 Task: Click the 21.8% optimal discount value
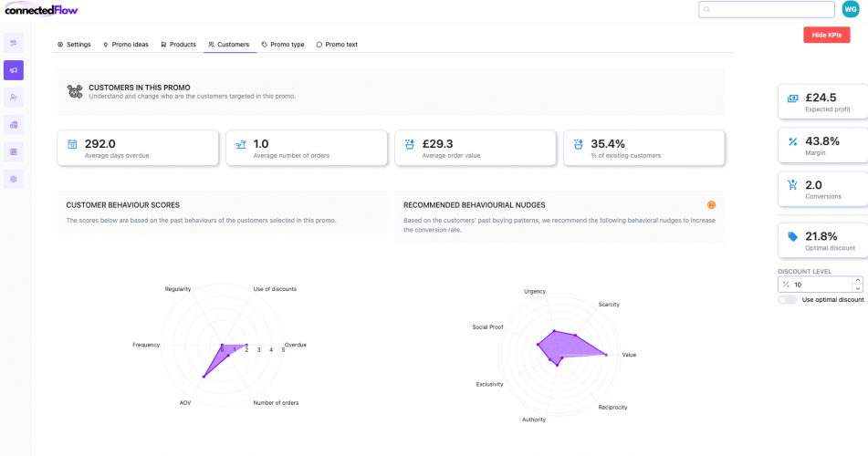[x=821, y=236]
